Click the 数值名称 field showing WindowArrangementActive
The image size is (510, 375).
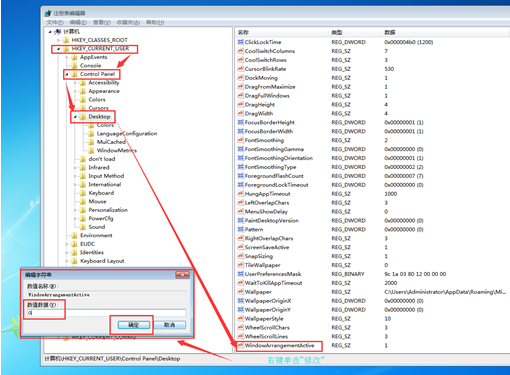coord(106,295)
